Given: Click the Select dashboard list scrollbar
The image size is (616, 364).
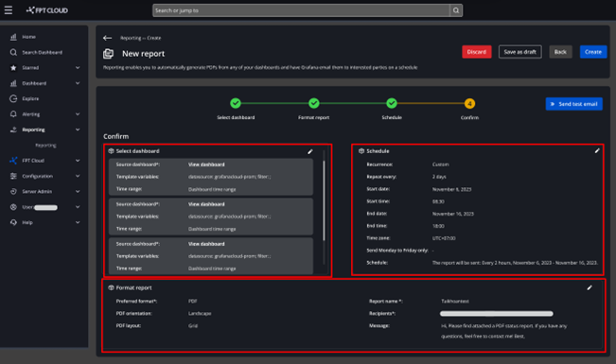Looking at the screenshot, I should coord(324,200).
